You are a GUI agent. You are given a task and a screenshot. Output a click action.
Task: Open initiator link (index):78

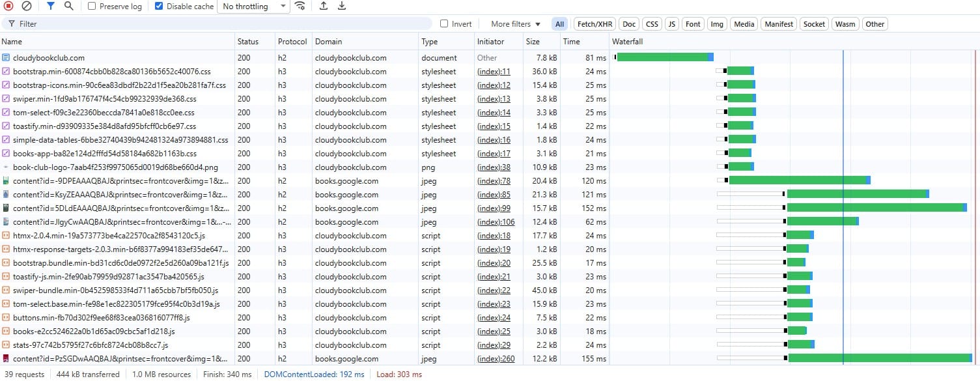pyautogui.click(x=494, y=181)
